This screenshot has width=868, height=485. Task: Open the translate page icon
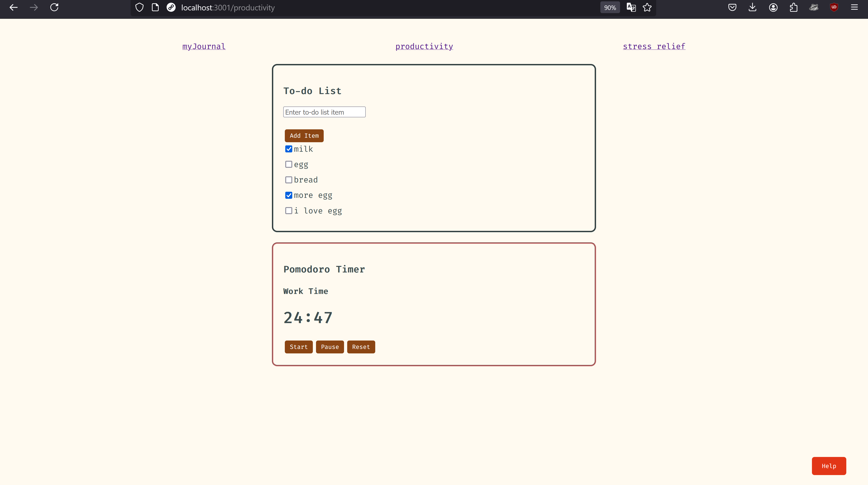(631, 7)
